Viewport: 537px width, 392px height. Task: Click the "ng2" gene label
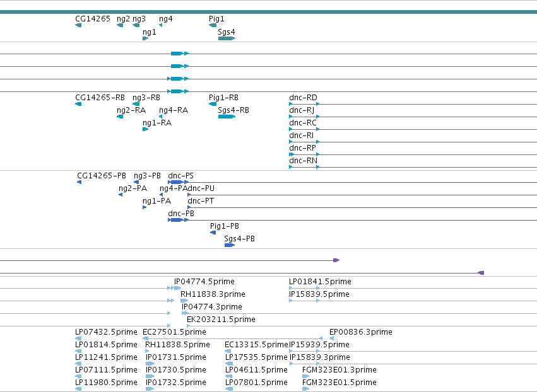coord(123,19)
